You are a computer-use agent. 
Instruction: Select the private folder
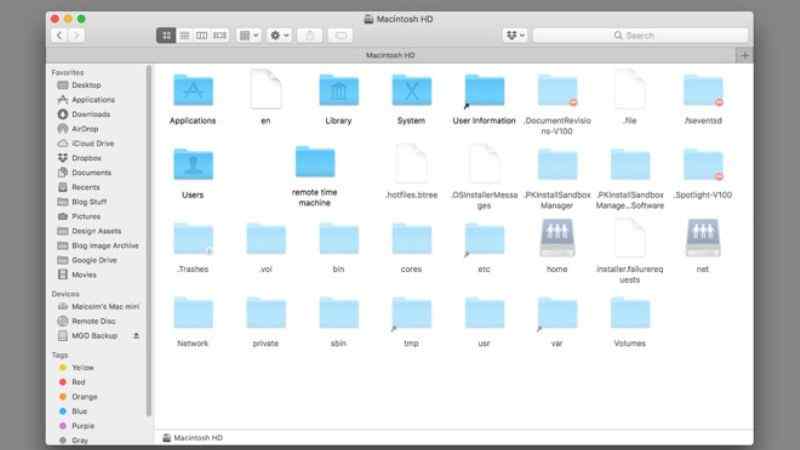266,313
